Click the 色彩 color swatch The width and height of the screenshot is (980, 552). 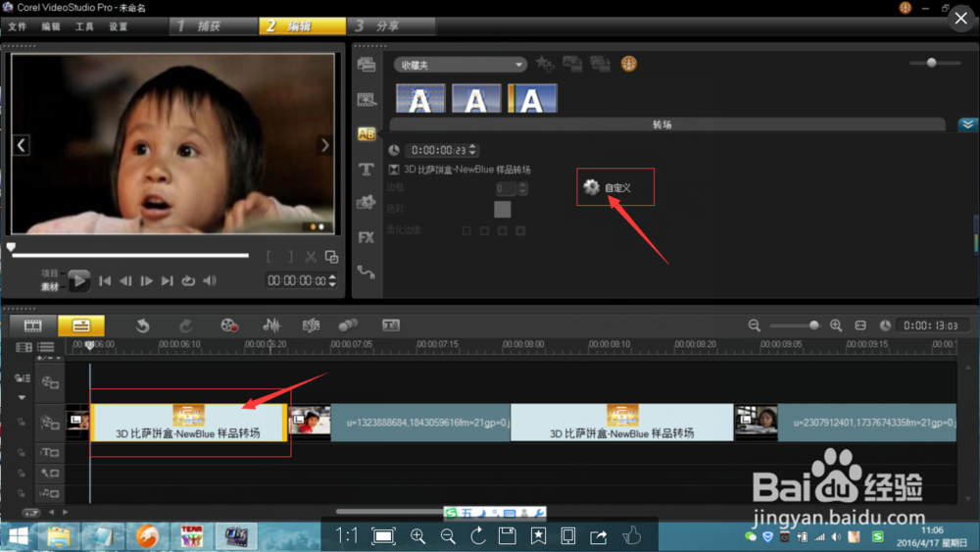pos(502,210)
